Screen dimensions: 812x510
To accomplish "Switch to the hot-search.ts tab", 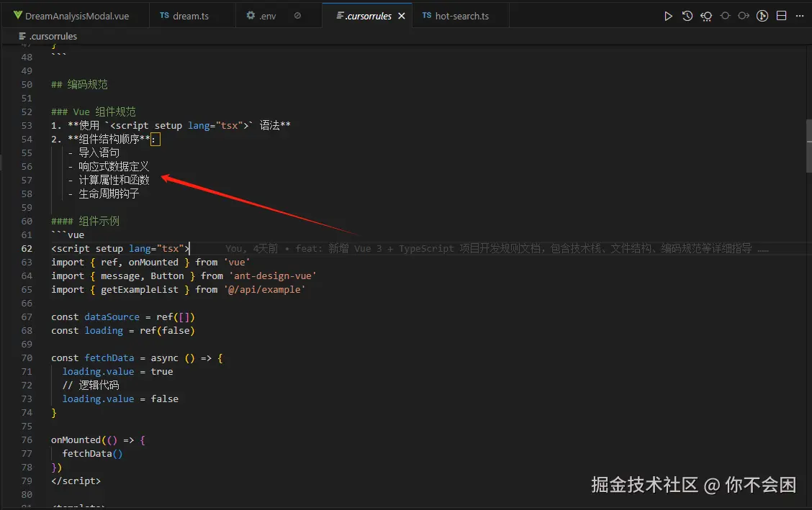I will [x=461, y=16].
